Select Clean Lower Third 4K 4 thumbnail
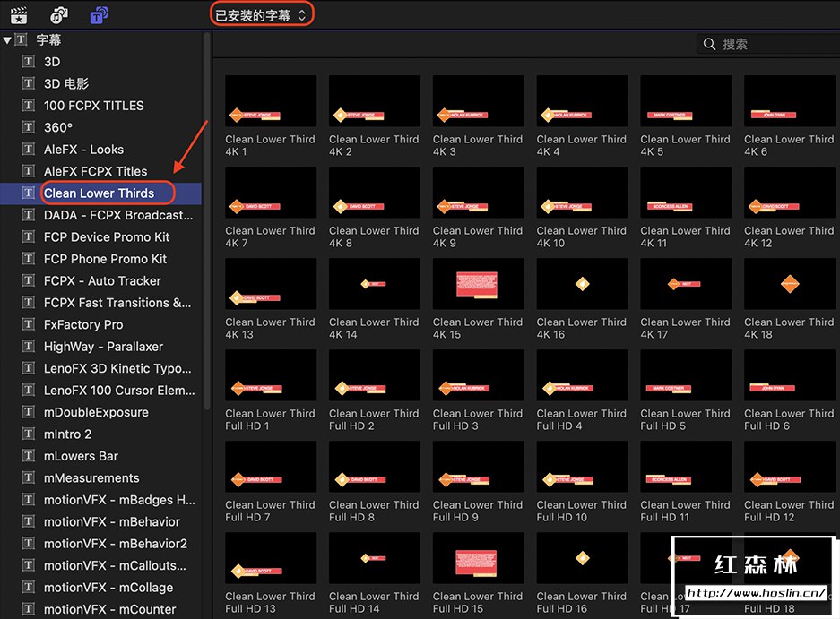The width and height of the screenshot is (840, 619). pos(583,100)
